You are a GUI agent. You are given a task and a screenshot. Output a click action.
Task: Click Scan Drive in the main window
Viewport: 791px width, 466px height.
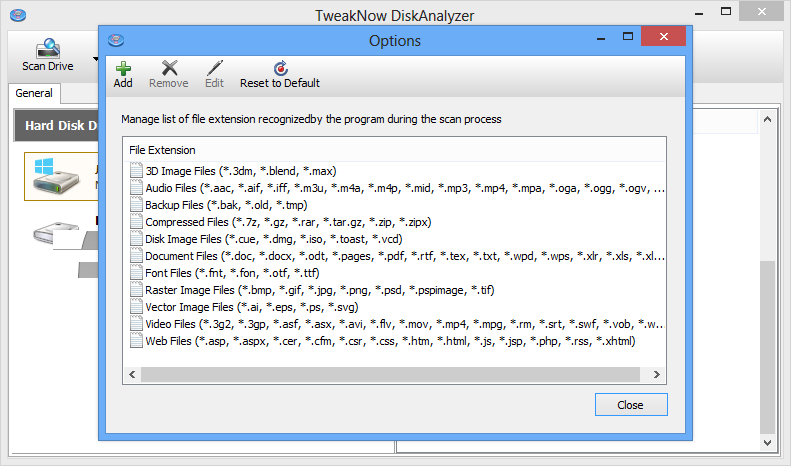[x=48, y=55]
